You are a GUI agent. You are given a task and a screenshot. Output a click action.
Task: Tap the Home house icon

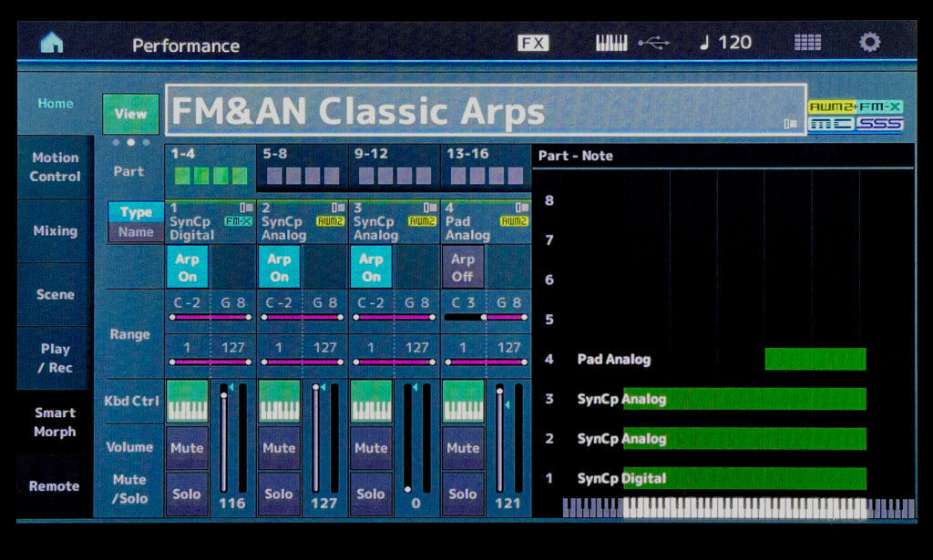[52, 42]
